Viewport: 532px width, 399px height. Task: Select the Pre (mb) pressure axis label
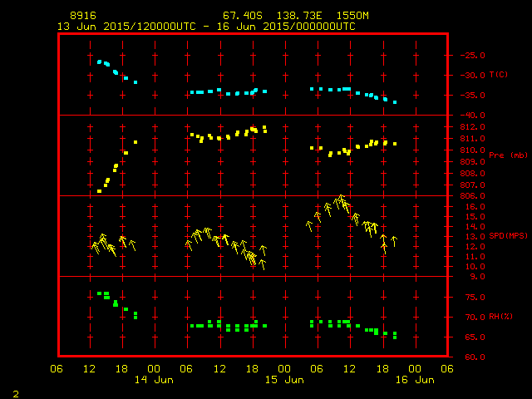pyautogui.click(x=508, y=155)
